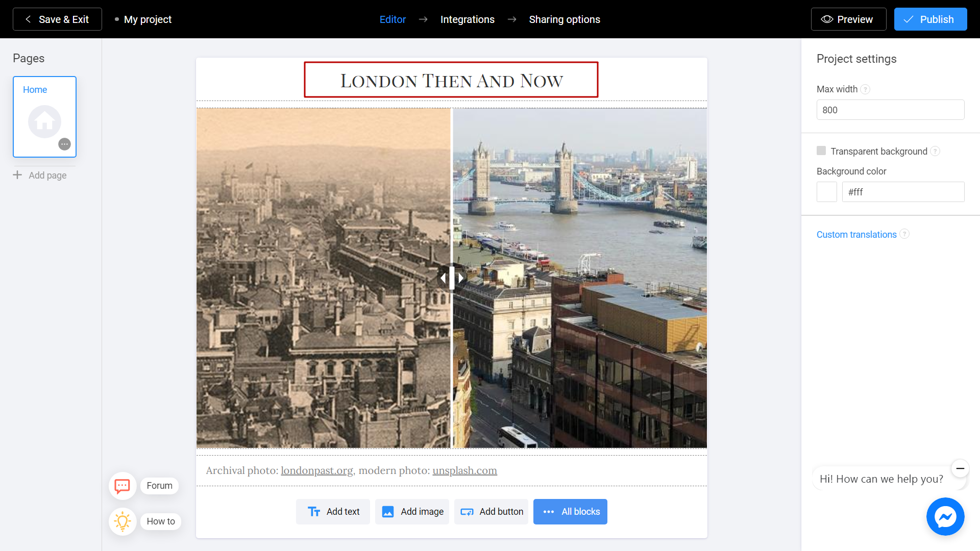Click the Forum chat bubble icon

pyautogui.click(x=121, y=486)
